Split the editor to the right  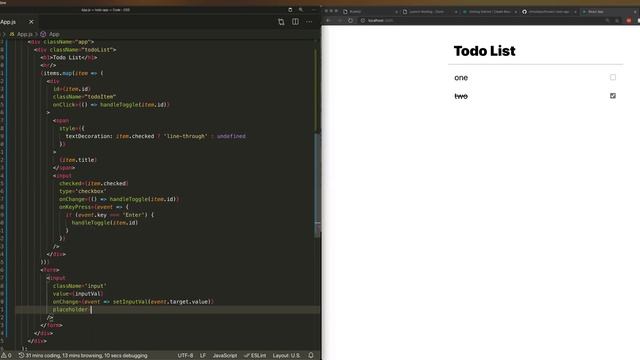click(x=295, y=22)
